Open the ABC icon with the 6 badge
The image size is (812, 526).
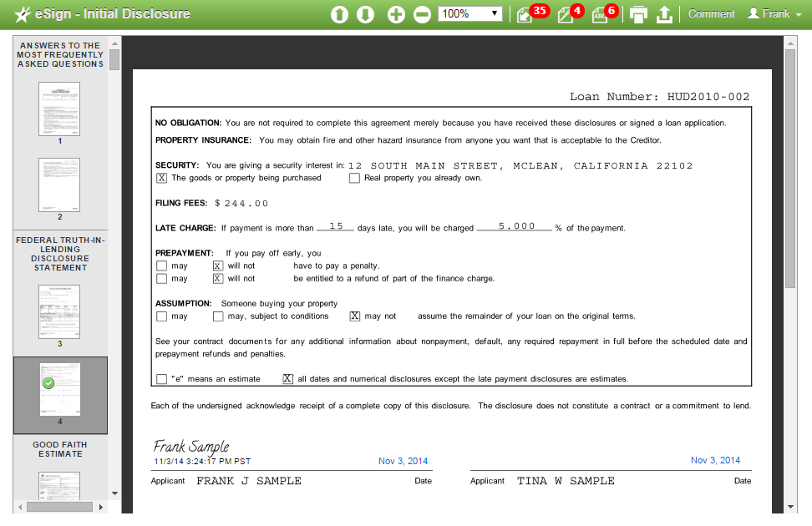tap(604, 13)
